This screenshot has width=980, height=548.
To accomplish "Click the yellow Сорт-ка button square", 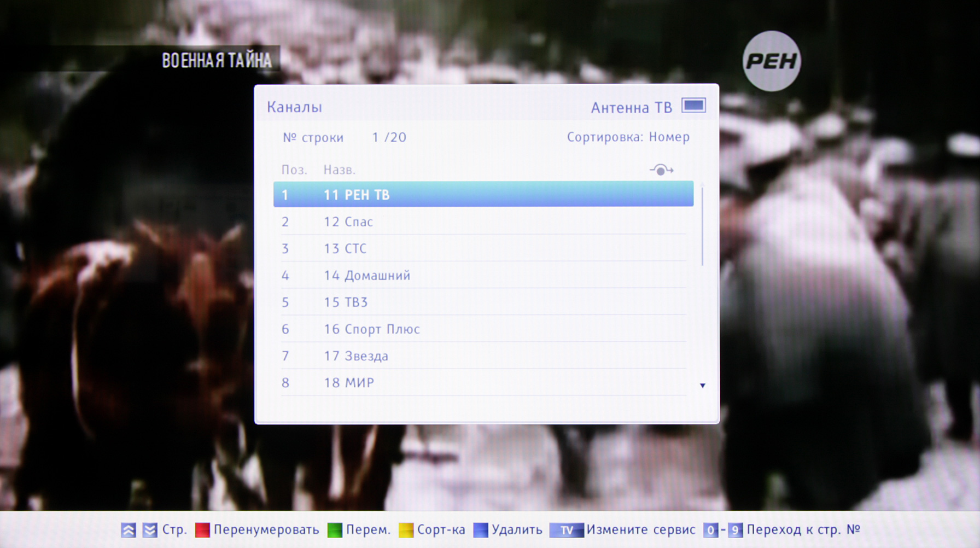I will tap(406, 530).
